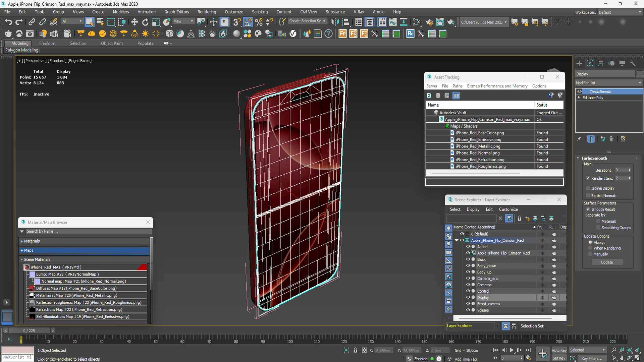Select the When Rendering update option
The image size is (644, 362).
tap(590, 248)
